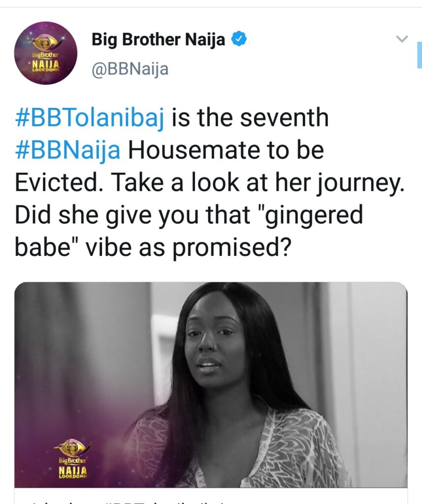Open the #BBTolanibaj hashtag
Screen dimensions: 422x504
click(x=90, y=118)
